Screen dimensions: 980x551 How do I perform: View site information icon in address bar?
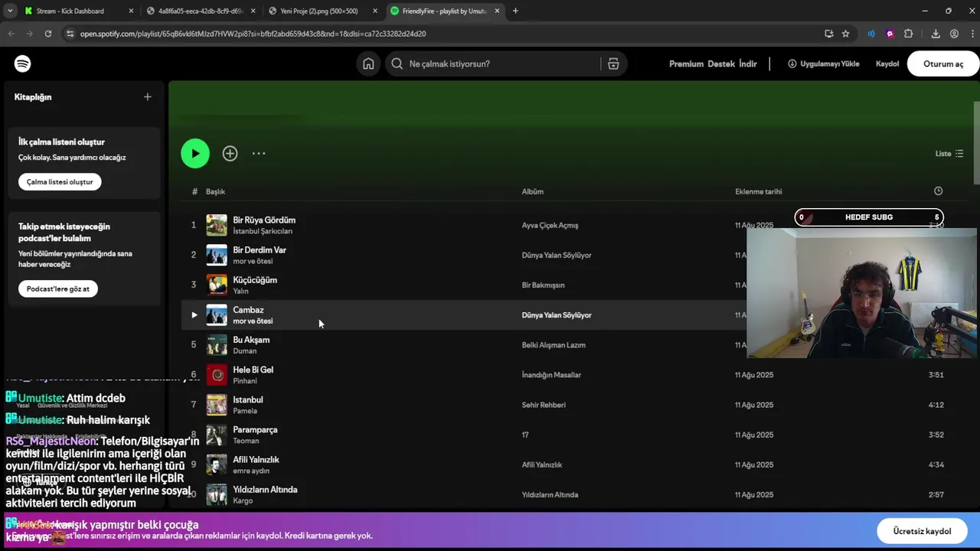70,34
